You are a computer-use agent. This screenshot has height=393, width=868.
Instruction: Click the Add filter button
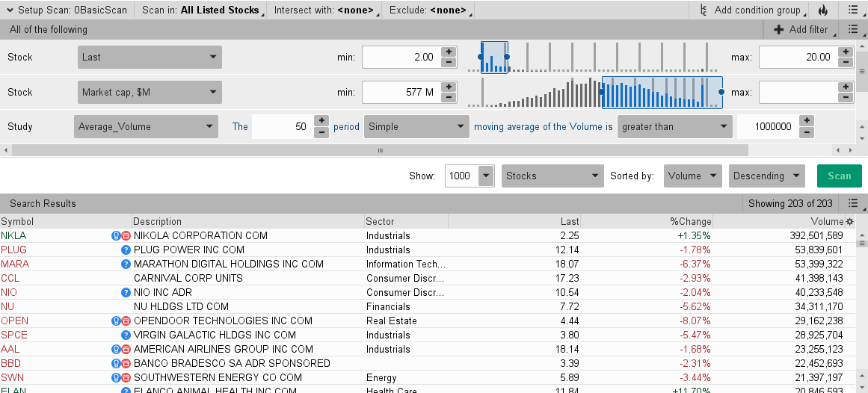coord(801,29)
